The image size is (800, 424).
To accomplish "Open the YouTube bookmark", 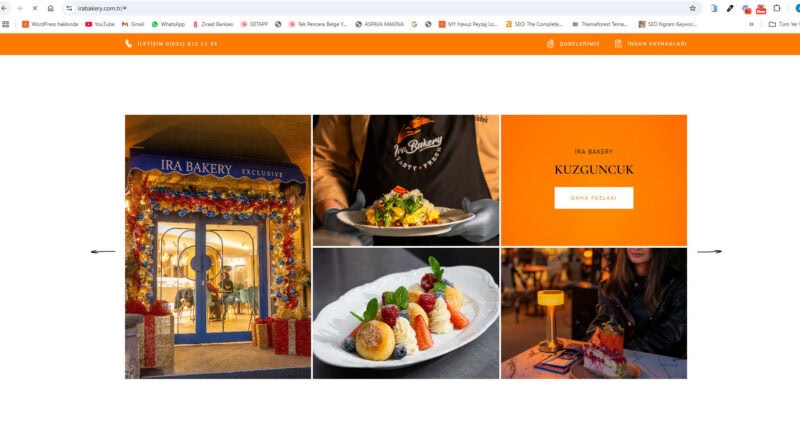I will [x=99, y=24].
